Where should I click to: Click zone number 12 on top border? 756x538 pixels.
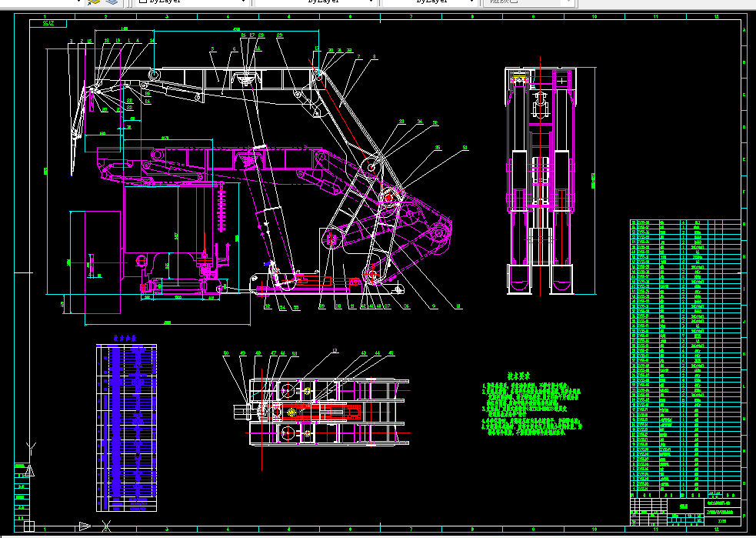click(717, 17)
